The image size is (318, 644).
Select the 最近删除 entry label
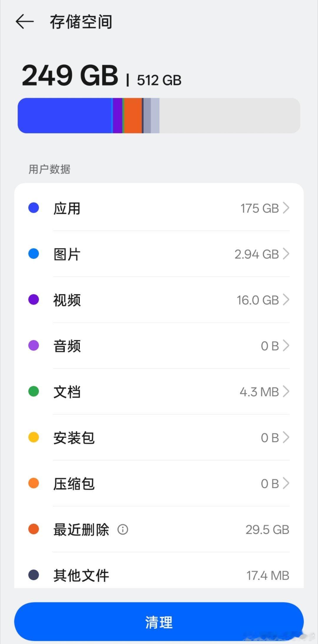coord(81,530)
